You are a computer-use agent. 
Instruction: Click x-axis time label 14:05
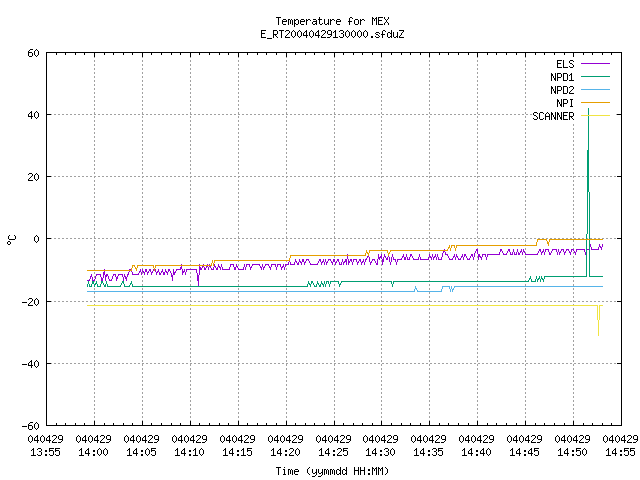tap(141, 452)
